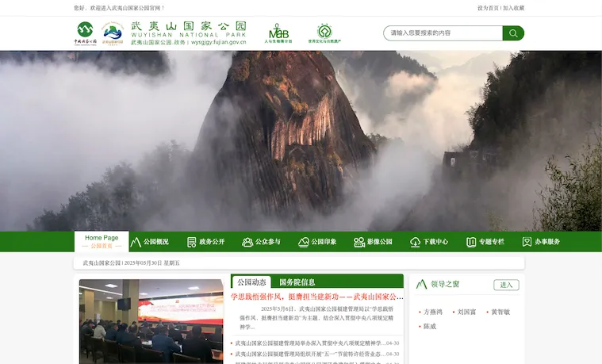Open the 办事服务 menu item
Screen dimensions: 602x364
pyautogui.click(x=542, y=242)
